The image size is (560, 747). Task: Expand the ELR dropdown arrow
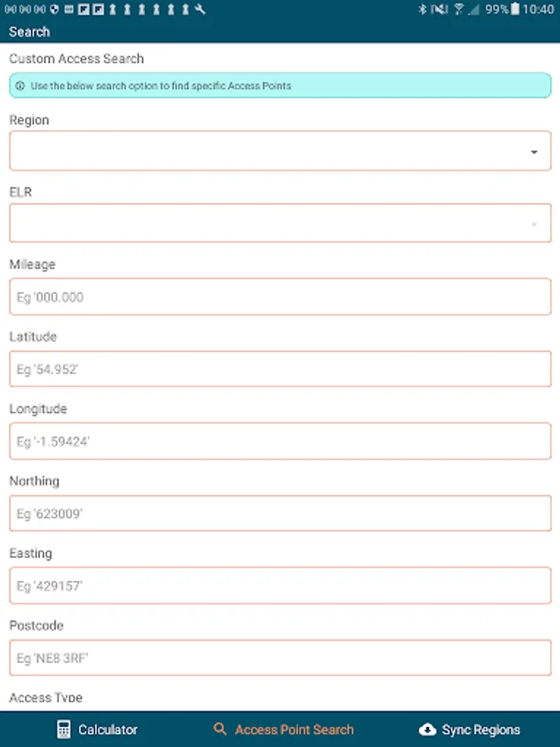tap(534, 224)
